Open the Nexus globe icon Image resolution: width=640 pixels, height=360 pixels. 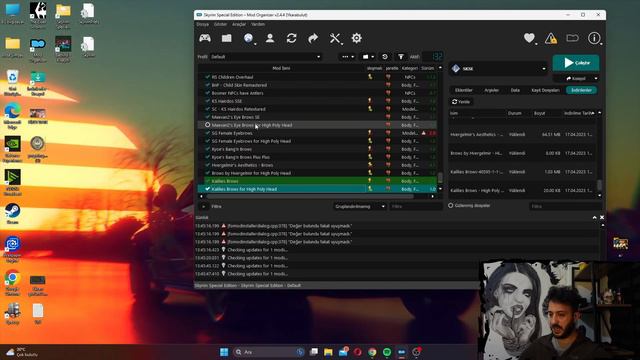tap(249, 38)
